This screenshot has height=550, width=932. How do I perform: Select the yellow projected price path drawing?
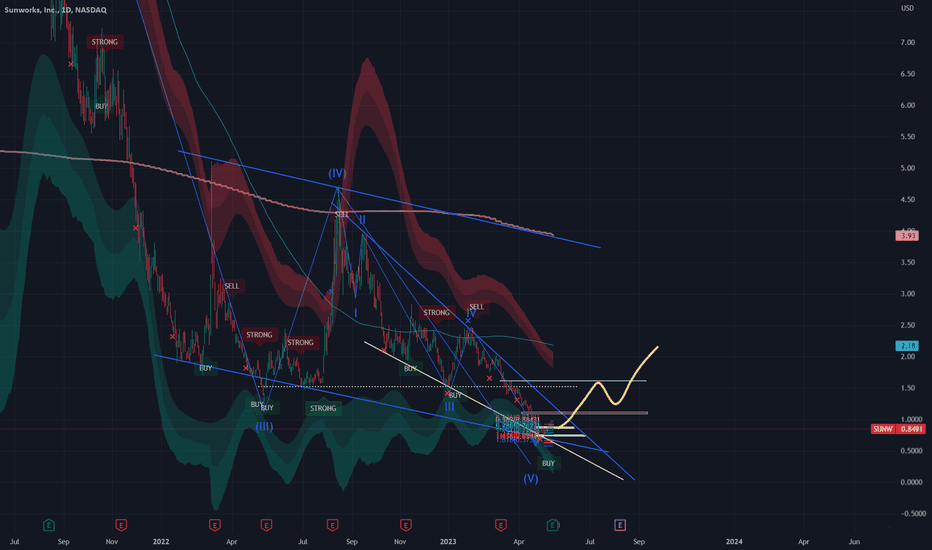coord(606,389)
